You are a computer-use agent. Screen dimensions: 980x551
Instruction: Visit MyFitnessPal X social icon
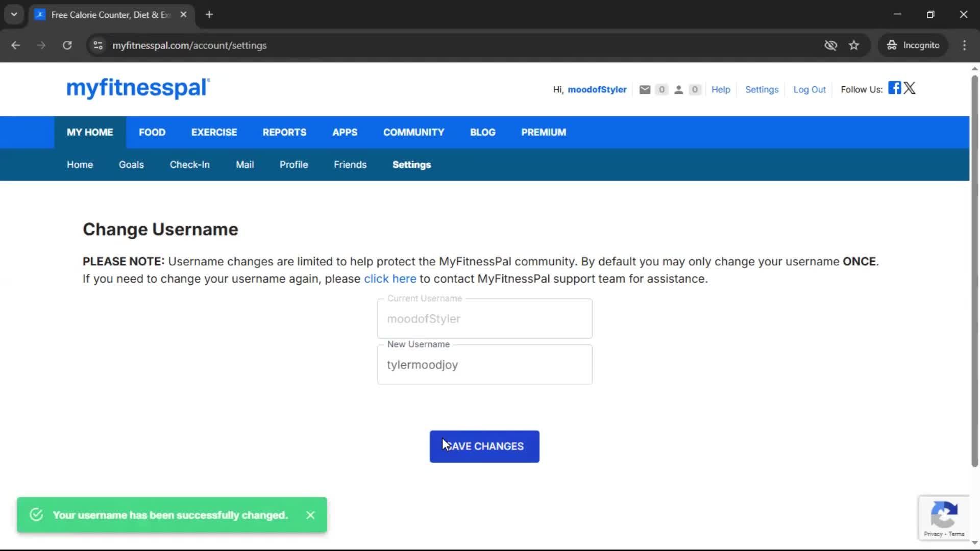(910, 88)
